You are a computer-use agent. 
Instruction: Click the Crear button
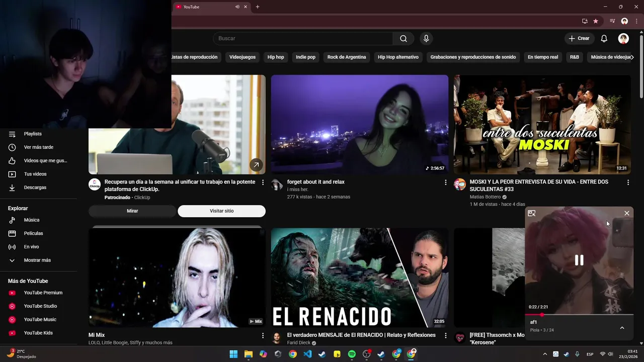579,38
